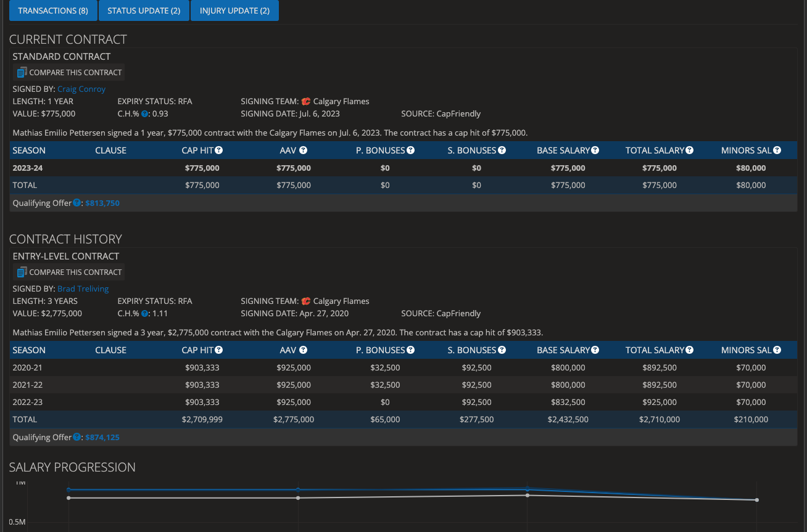Image resolution: width=807 pixels, height=532 pixels.
Task: Click the Season header in the history table
Action: pos(29,350)
